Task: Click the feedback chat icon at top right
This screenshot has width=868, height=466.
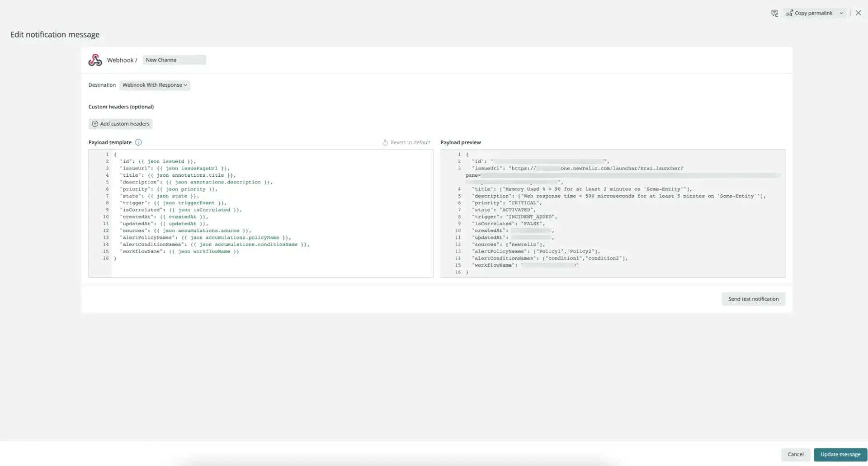Action: pos(774,13)
